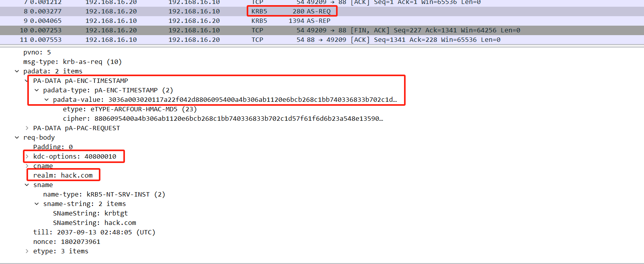Select the nonce: 1802073961 field
The width and height of the screenshot is (644, 264).
tap(66, 242)
